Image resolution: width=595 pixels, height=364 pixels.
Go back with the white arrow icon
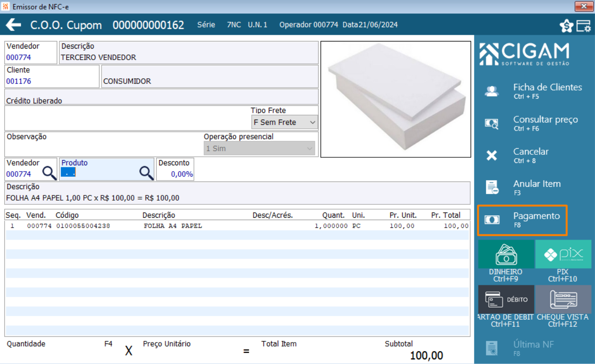[x=13, y=25]
